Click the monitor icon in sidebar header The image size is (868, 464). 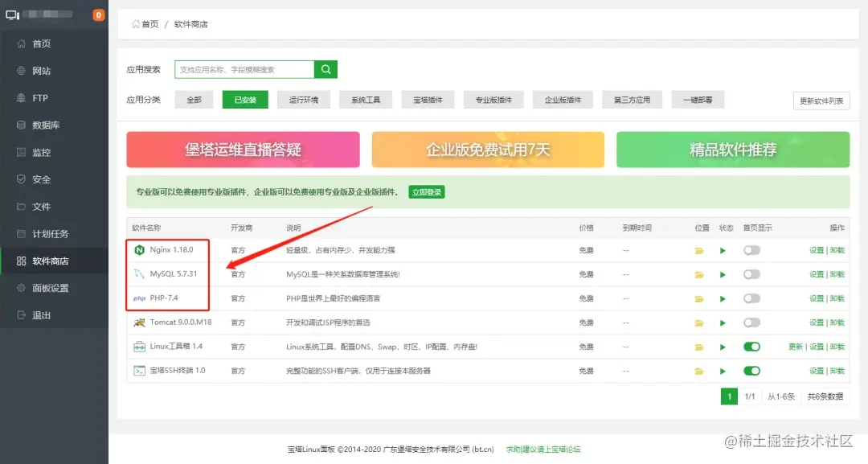click(12, 15)
